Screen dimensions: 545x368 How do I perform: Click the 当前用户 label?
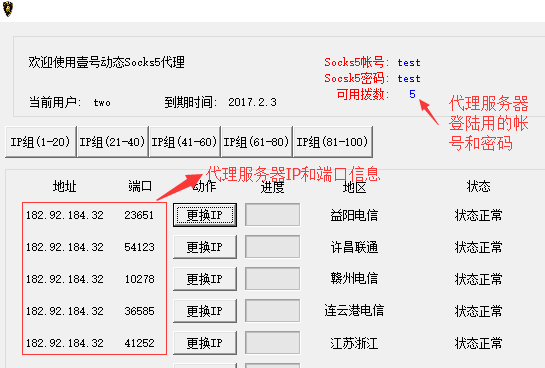tap(55, 103)
